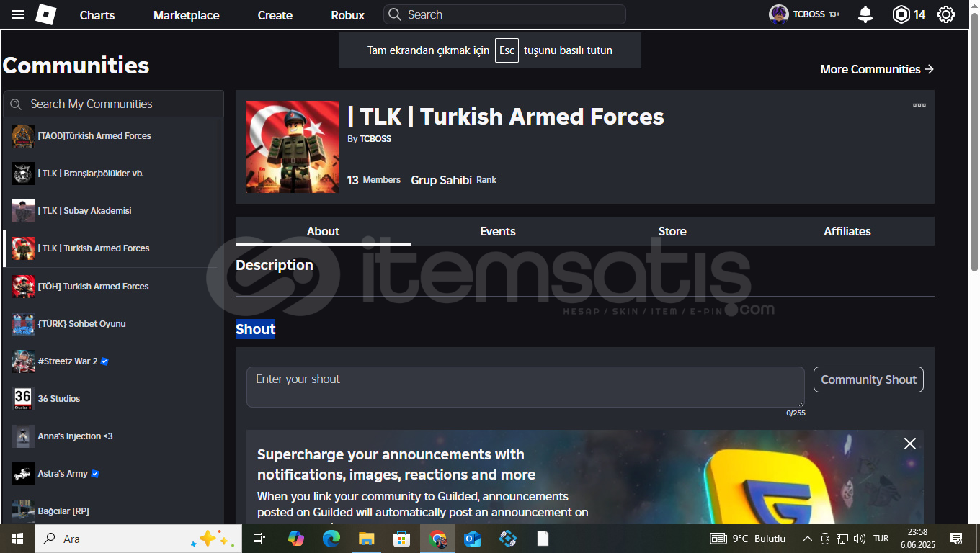This screenshot has height=553, width=980.
Task: Click the 13 Members count
Action: point(373,180)
